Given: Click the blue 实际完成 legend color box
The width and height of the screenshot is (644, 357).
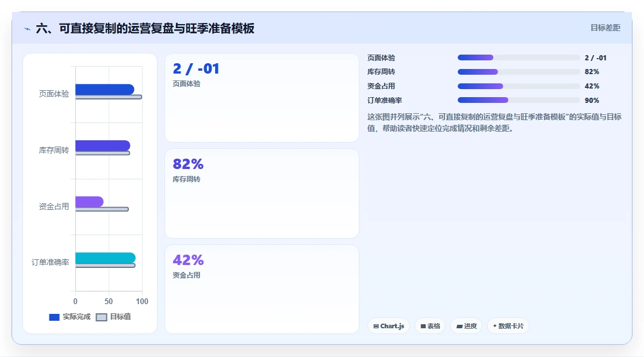Looking at the screenshot, I should 54,317.
